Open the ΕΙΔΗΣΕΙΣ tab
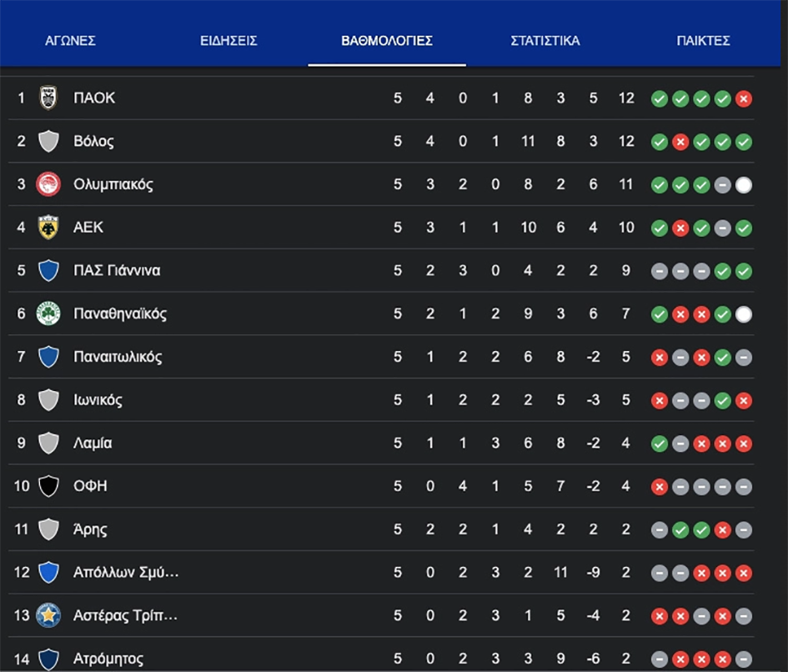 coord(228,41)
